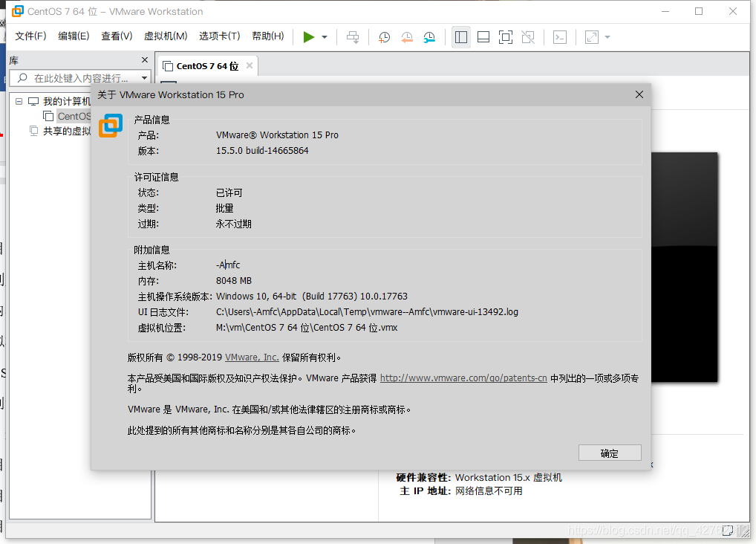Click version text 15.5.0 build-14665864

point(262,151)
